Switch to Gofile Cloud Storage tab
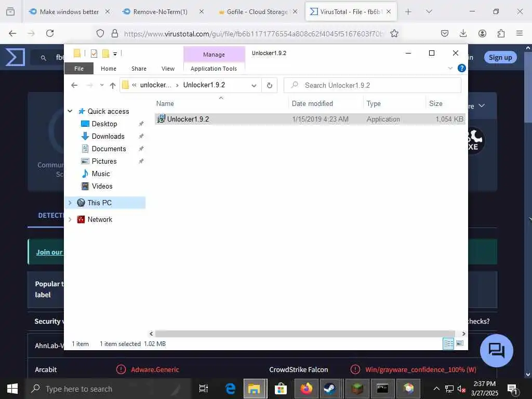 (257, 12)
